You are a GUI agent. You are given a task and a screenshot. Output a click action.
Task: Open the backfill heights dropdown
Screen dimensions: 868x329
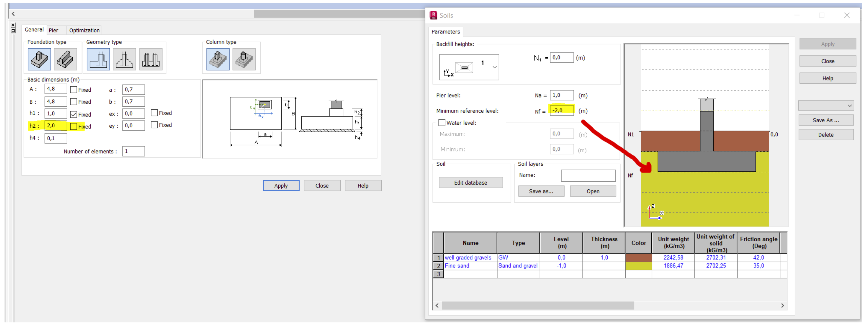[x=494, y=67]
